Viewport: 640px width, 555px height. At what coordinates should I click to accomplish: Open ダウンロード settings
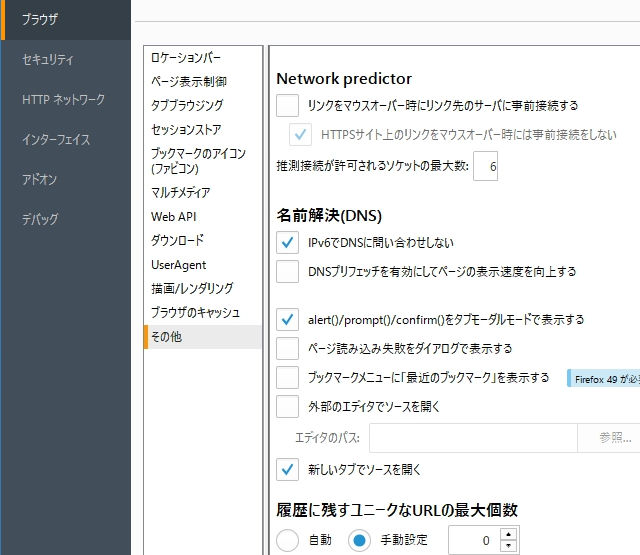pos(203,240)
